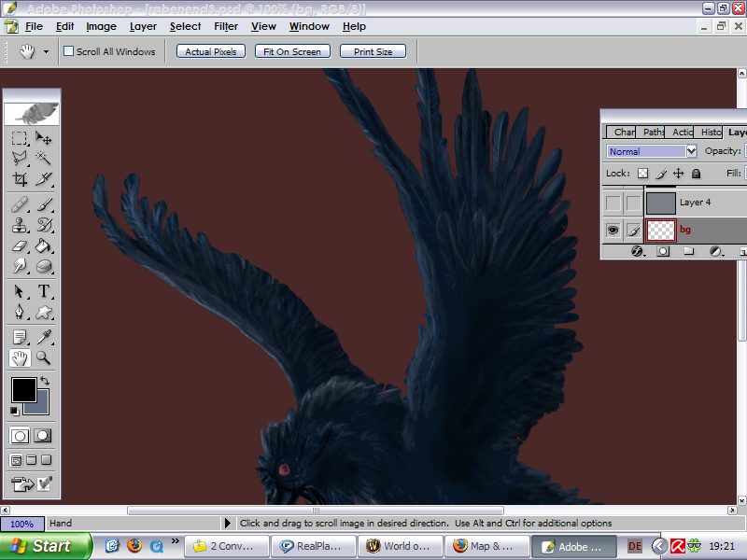Select the Zoom magnifier tool
Image resolution: width=747 pixels, height=560 pixels.
44,357
